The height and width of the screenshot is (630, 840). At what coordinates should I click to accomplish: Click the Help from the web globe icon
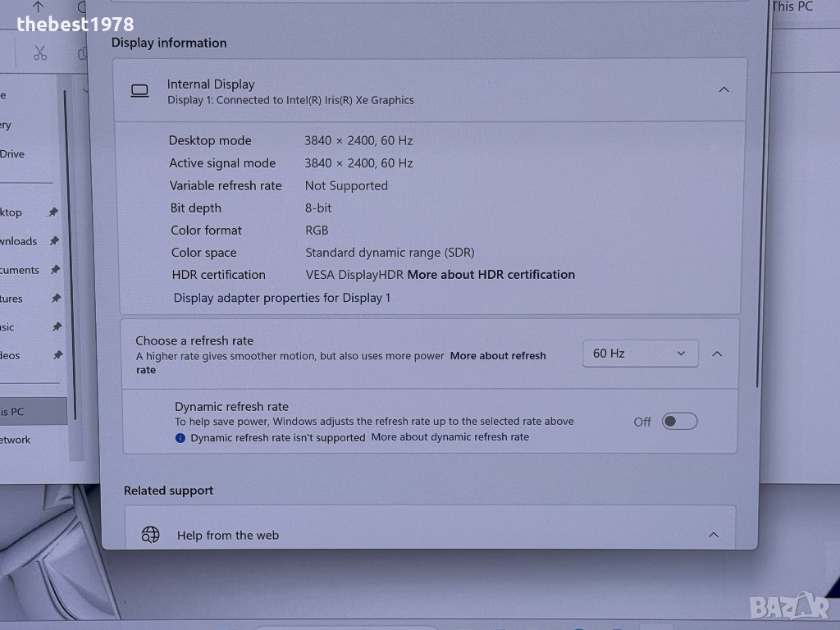point(150,535)
